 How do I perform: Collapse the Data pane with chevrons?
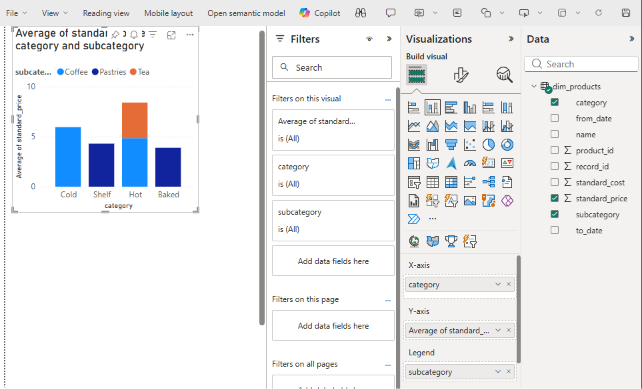tap(631, 39)
